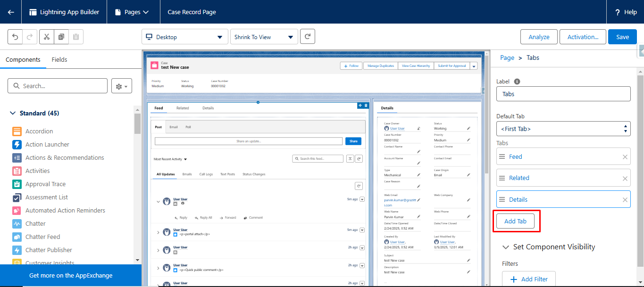Click Get more on the AppExchange
The height and width of the screenshot is (287, 644).
pyautogui.click(x=71, y=275)
